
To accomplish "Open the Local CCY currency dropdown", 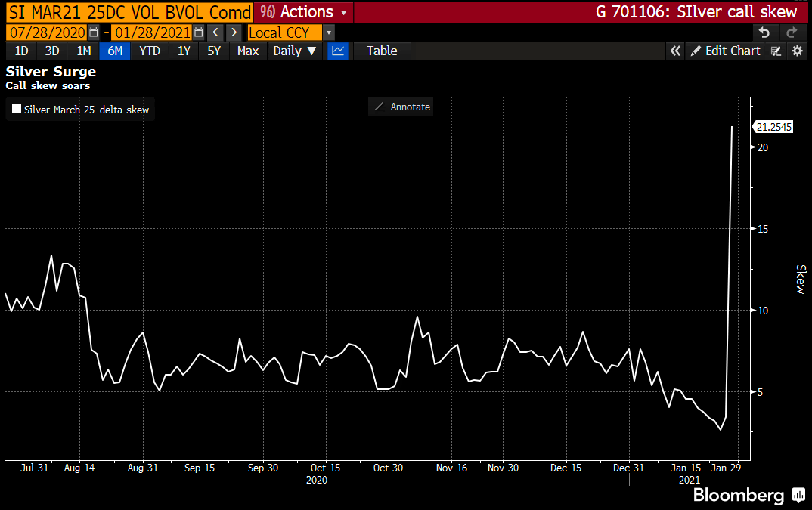I will click(x=291, y=32).
